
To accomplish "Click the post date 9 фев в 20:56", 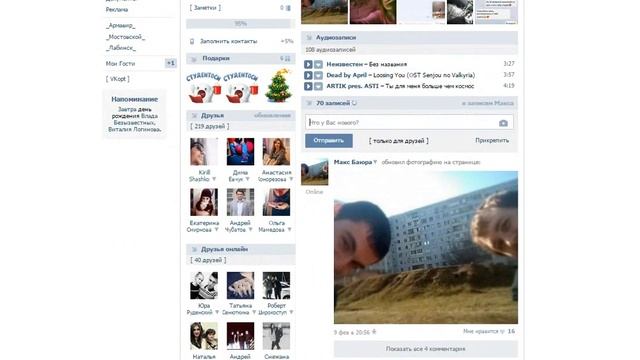I will (x=352, y=333).
